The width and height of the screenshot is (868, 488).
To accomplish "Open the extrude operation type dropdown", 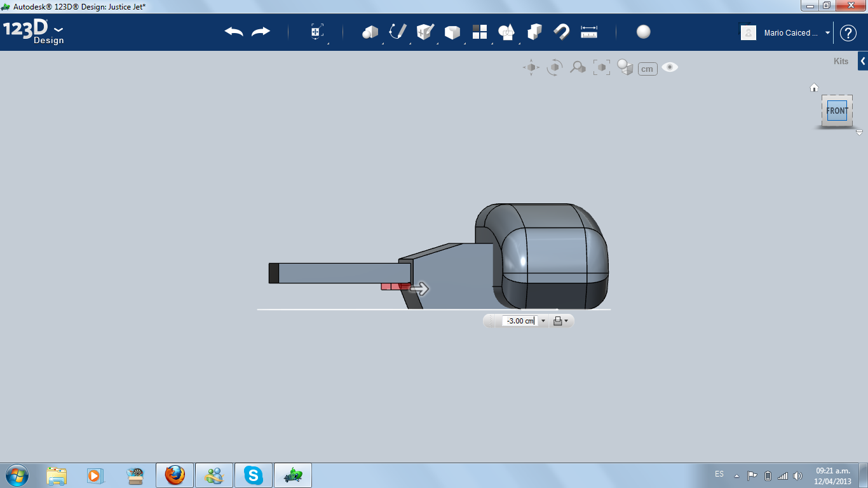I will [x=560, y=321].
